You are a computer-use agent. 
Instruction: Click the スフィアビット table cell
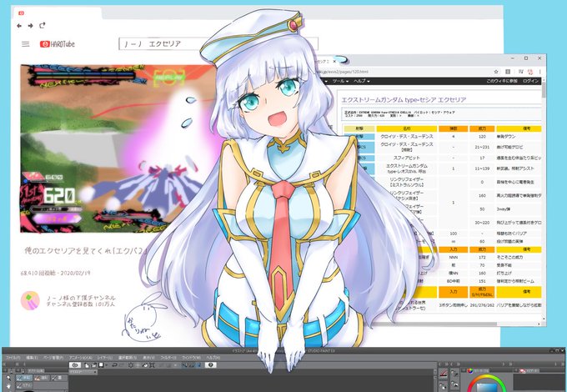(x=407, y=158)
